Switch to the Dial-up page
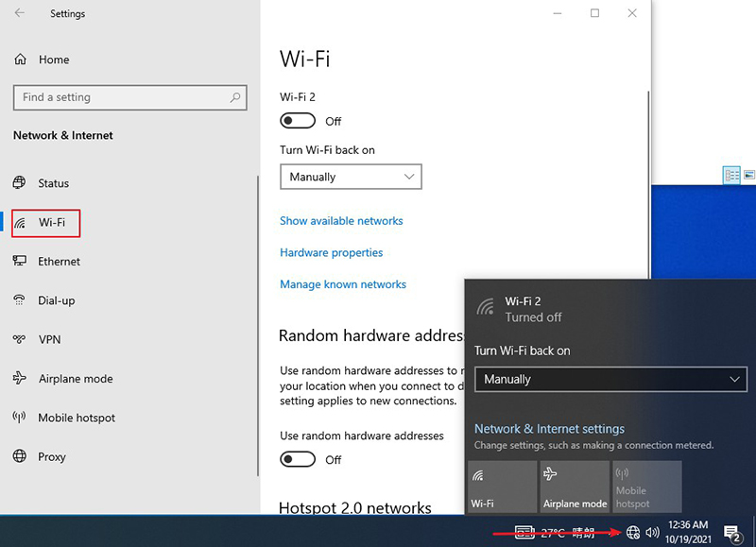Image resolution: width=756 pixels, height=547 pixels. point(44,300)
